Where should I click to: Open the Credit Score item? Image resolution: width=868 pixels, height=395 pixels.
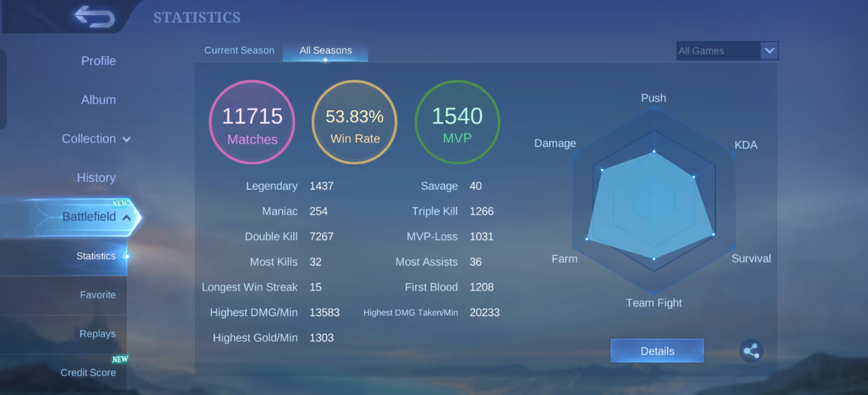[x=88, y=372]
